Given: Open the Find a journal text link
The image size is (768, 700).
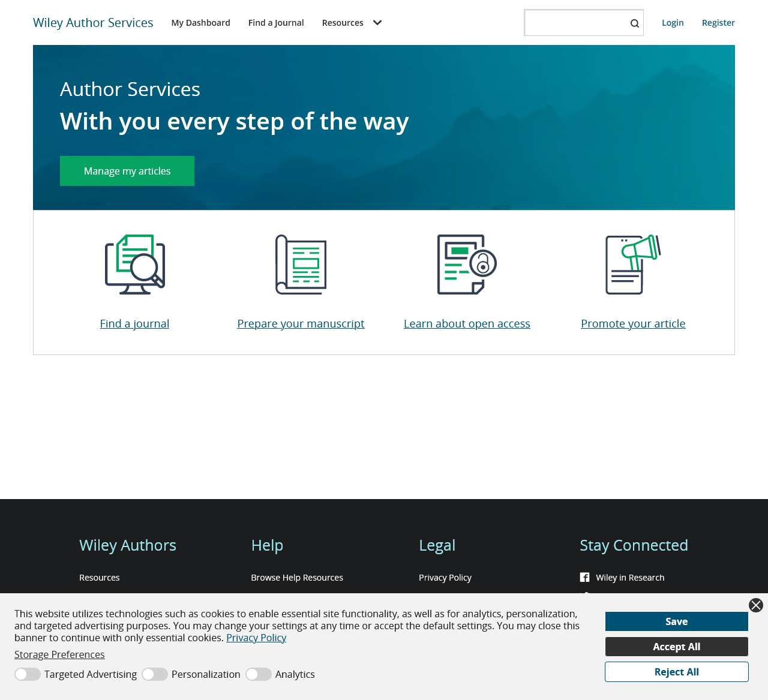Looking at the screenshot, I should 134,324.
